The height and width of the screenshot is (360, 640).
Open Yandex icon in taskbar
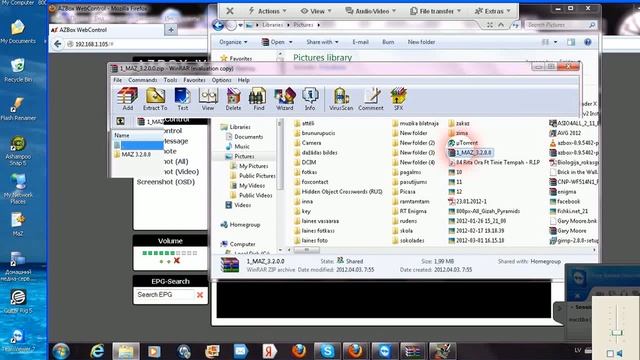click(x=269, y=351)
